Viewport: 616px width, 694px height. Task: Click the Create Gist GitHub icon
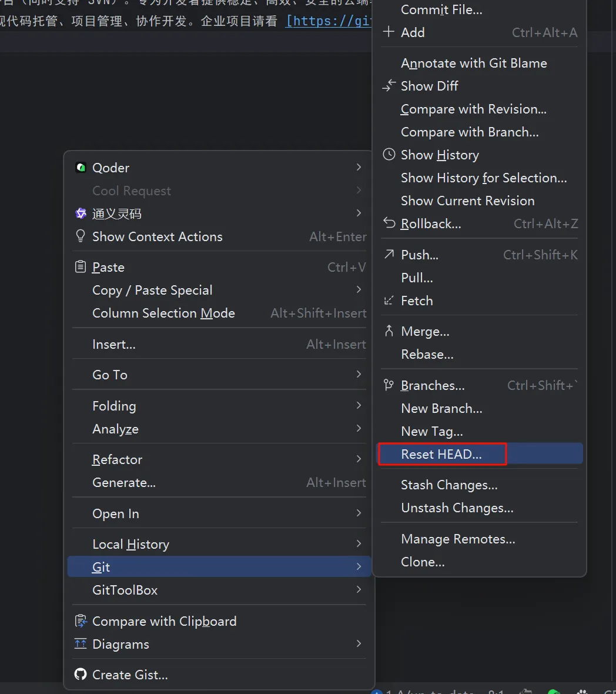coord(81,675)
